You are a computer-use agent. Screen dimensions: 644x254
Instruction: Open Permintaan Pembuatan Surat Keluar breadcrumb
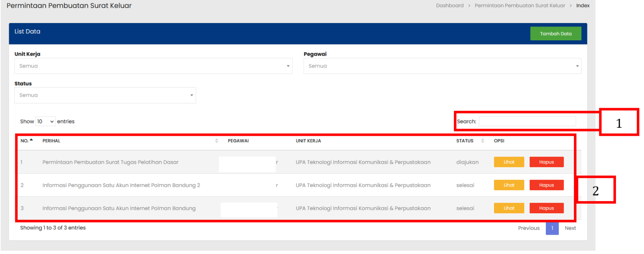[520, 6]
